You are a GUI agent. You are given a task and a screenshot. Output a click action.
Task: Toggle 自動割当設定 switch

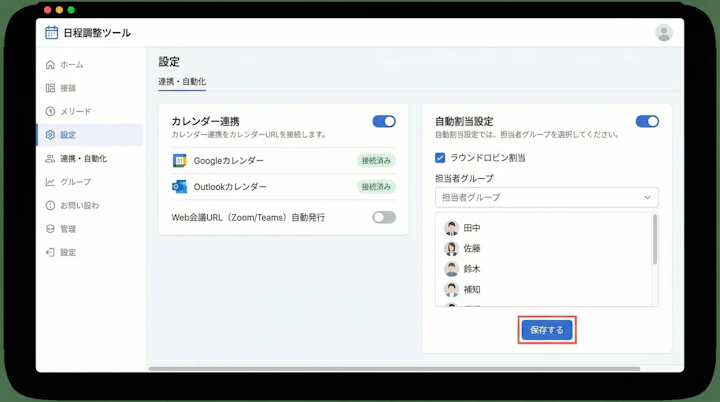(647, 121)
